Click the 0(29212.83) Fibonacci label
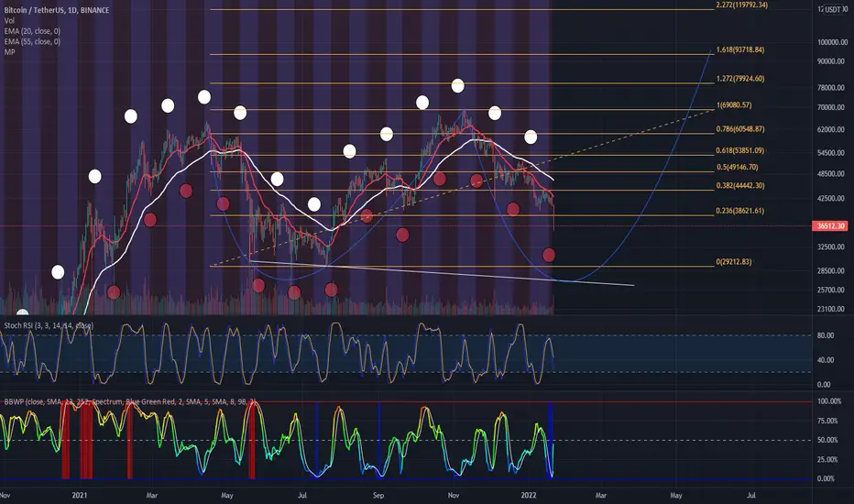 734,261
